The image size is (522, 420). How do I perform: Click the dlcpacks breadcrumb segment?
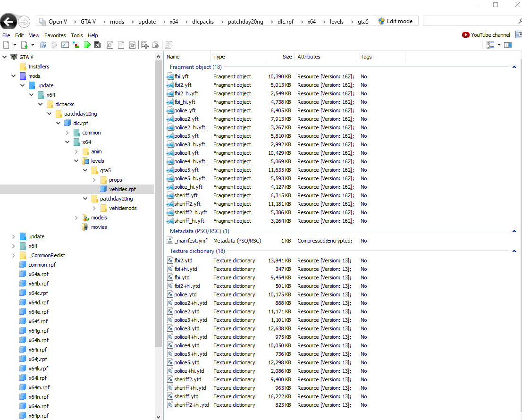point(203,22)
